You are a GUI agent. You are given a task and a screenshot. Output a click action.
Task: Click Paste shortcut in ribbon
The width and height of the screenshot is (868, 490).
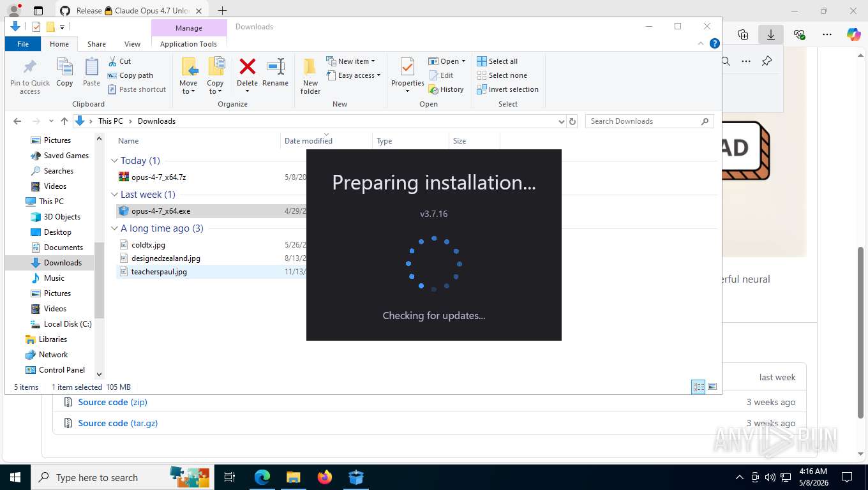pos(137,89)
